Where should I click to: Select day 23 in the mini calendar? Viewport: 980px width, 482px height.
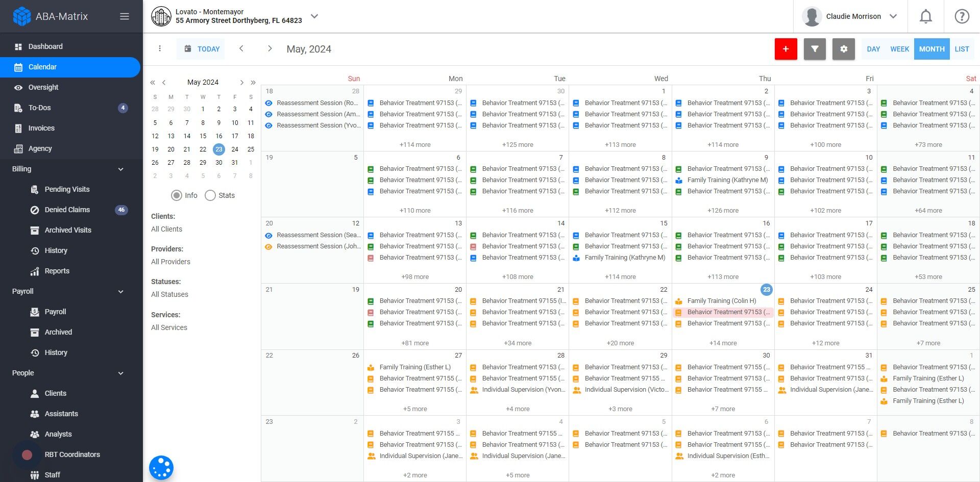coord(219,149)
